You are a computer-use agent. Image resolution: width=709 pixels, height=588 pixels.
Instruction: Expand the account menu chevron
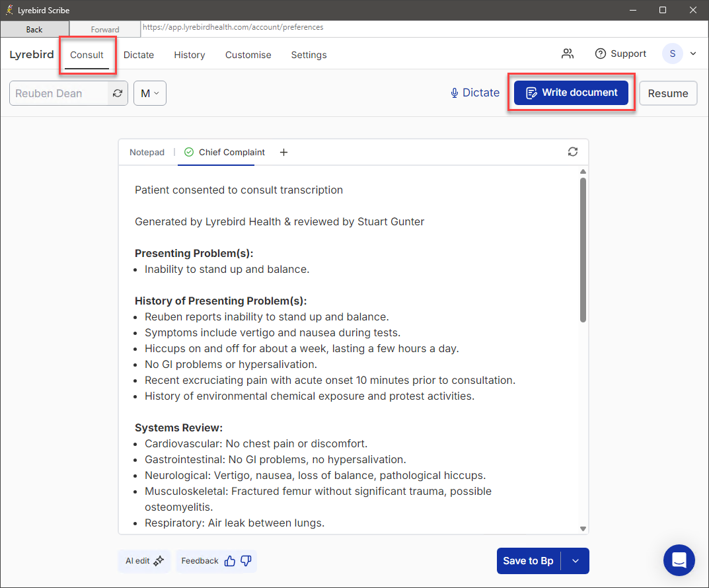tap(693, 54)
